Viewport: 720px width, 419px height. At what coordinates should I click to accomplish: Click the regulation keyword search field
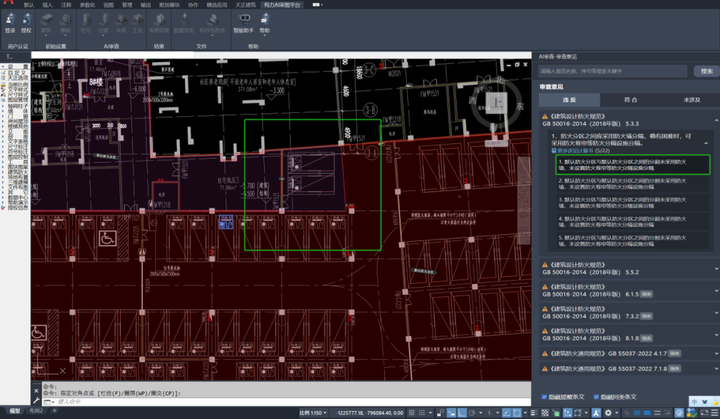tap(612, 72)
